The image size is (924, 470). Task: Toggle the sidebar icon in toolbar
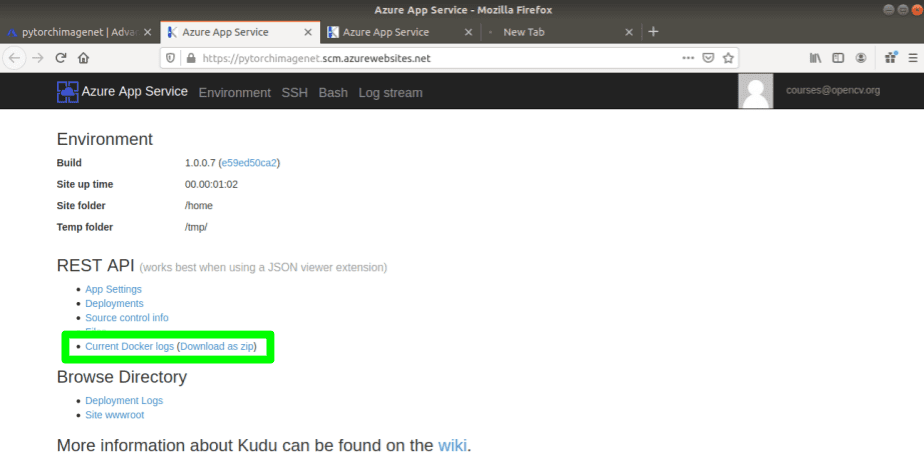838,58
